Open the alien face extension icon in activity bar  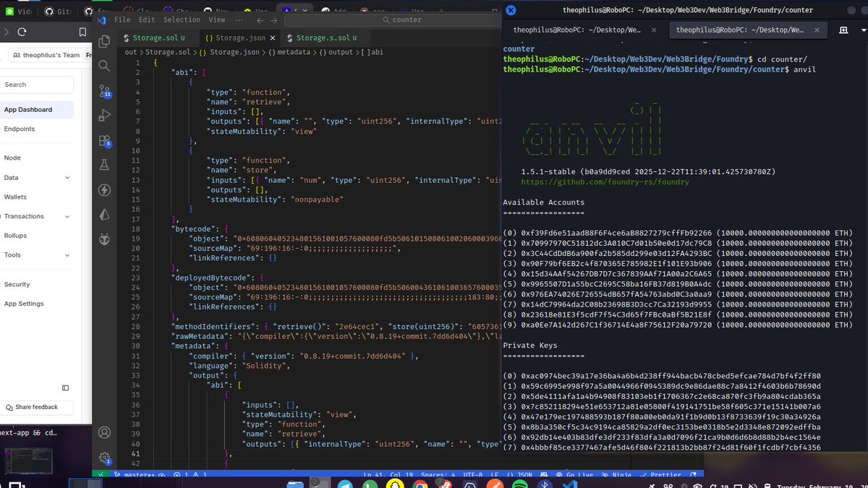(104, 239)
